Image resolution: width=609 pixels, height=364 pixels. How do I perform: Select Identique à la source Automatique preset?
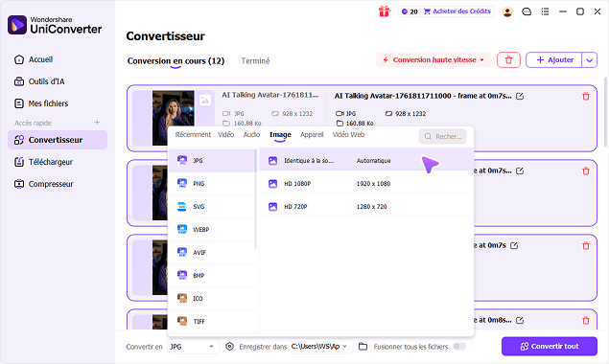pyautogui.click(x=366, y=160)
